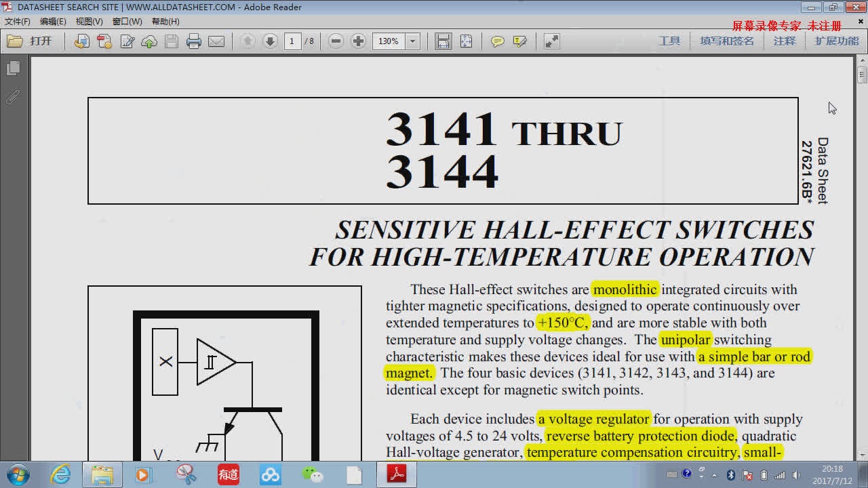The height and width of the screenshot is (488, 868).
Task: Open Youdao (有道) taskbar icon
Action: pos(229,474)
